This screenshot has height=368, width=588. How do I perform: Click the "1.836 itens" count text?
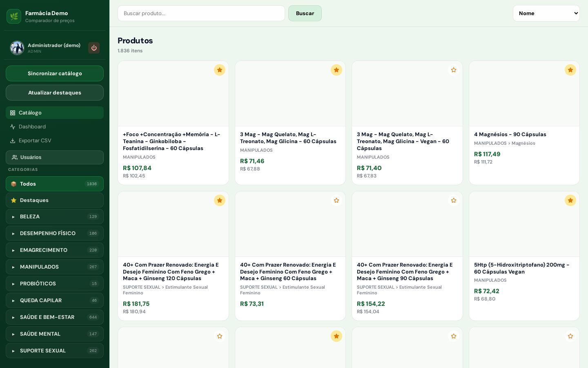tap(130, 51)
